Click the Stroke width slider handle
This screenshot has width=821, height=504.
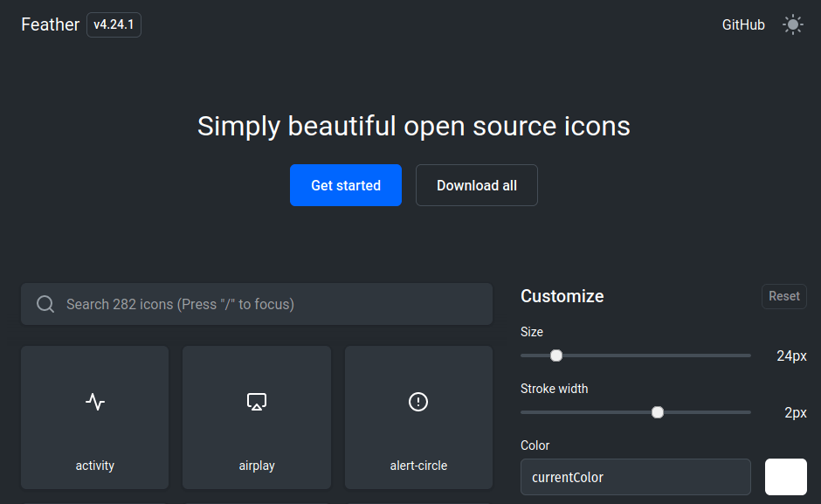[658, 412]
